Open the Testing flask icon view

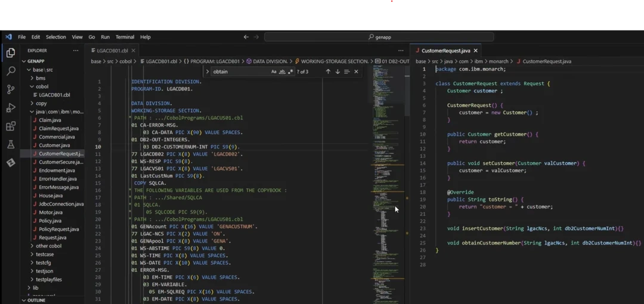(11, 145)
